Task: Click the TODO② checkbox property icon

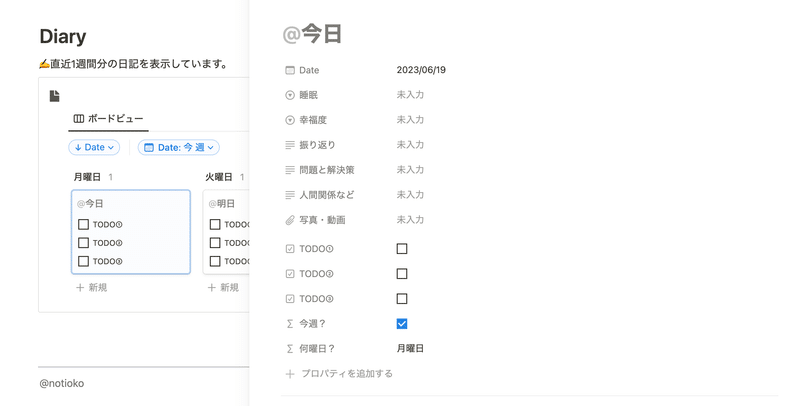Action: (x=290, y=274)
